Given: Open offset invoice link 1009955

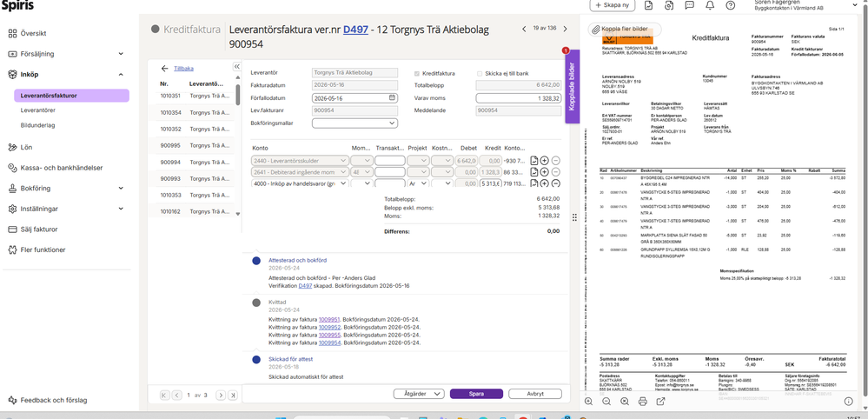Looking at the screenshot, I should pyautogui.click(x=329, y=335).
